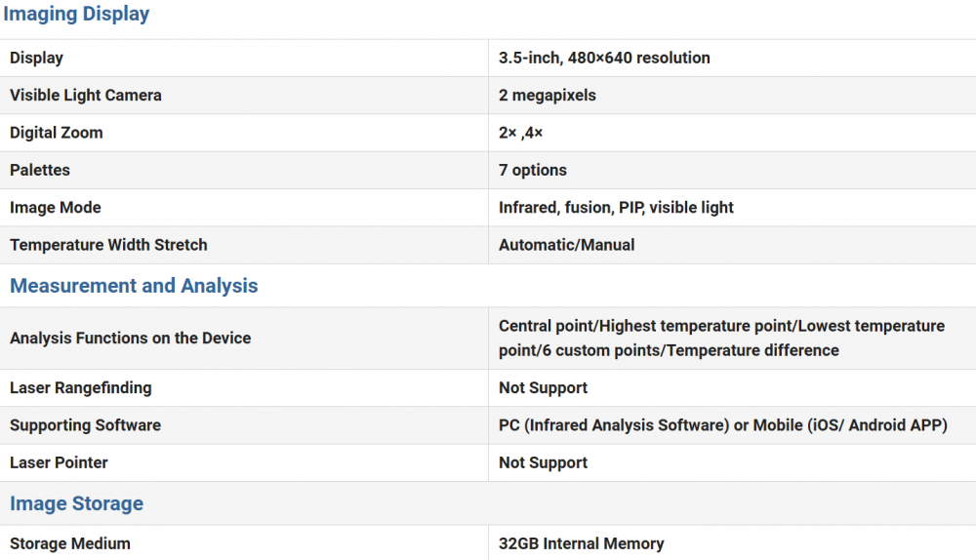Image resolution: width=976 pixels, height=560 pixels.
Task: Select the Display row label
Action: tap(36, 58)
